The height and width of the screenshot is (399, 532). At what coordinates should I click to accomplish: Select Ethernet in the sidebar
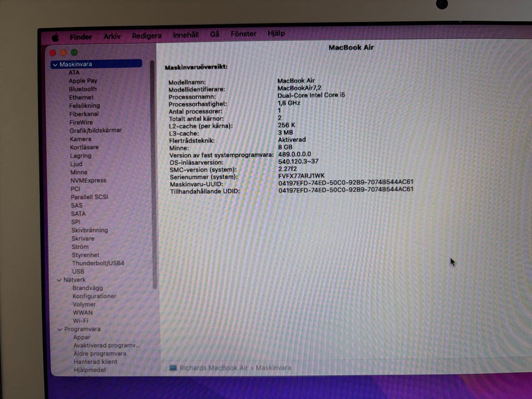pyautogui.click(x=81, y=98)
